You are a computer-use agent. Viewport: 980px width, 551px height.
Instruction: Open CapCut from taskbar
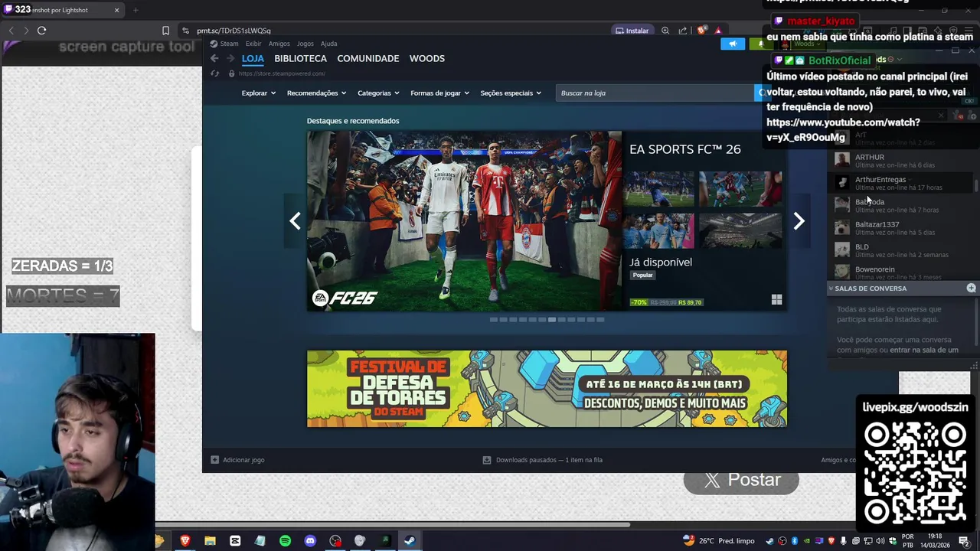coord(235,541)
